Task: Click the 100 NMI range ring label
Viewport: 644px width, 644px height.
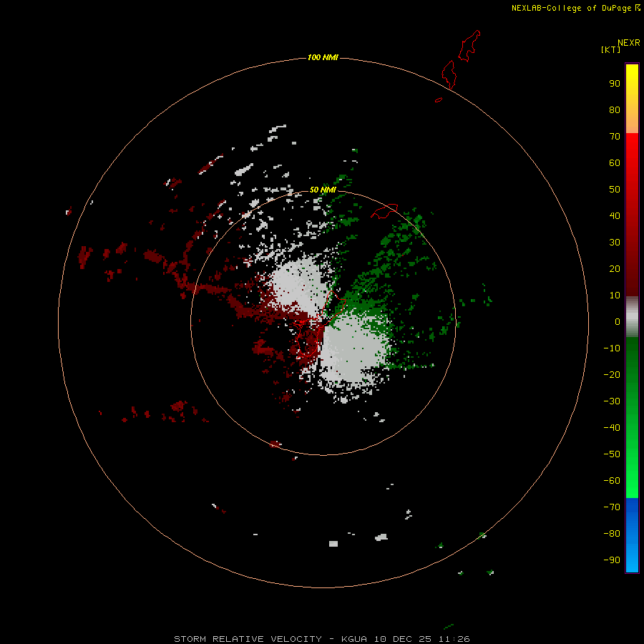Action: pyautogui.click(x=323, y=57)
